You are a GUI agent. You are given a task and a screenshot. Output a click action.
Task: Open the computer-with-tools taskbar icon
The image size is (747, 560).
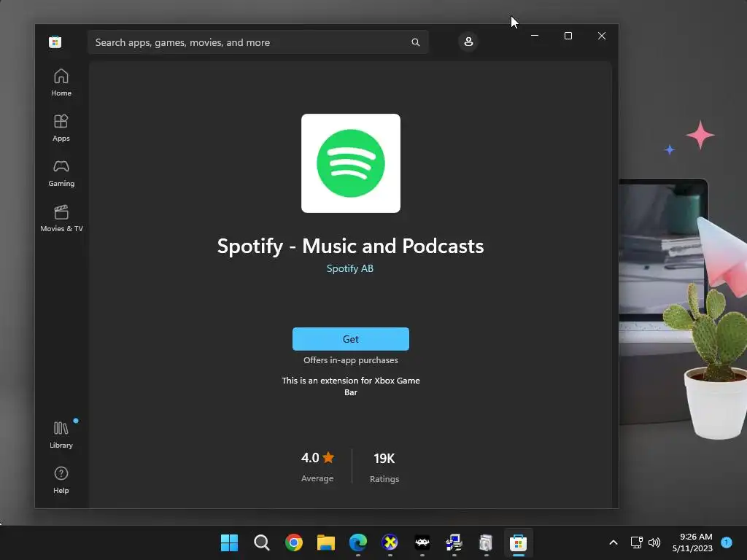(x=454, y=542)
